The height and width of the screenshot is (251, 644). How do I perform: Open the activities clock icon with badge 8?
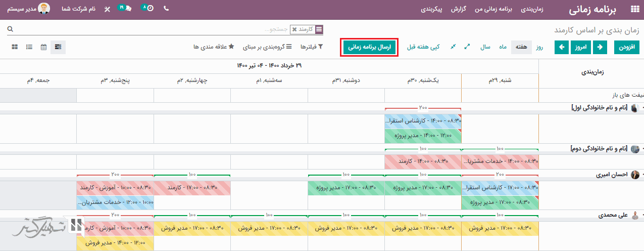point(147,9)
